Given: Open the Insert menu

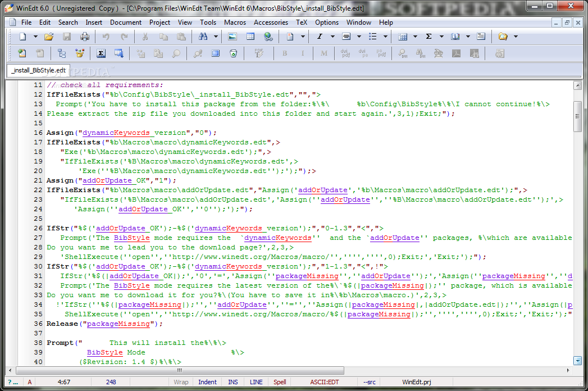Looking at the screenshot, I should tap(94, 22).
